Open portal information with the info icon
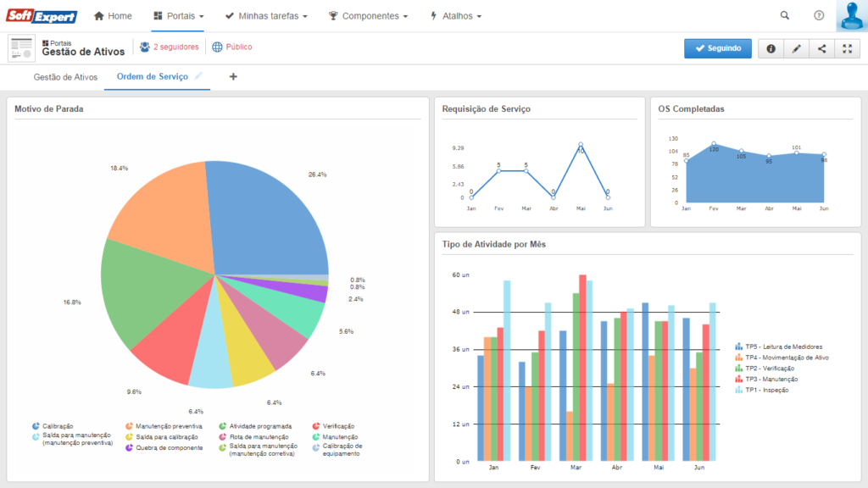This screenshot has height=488, width=868. click(771, 48)
